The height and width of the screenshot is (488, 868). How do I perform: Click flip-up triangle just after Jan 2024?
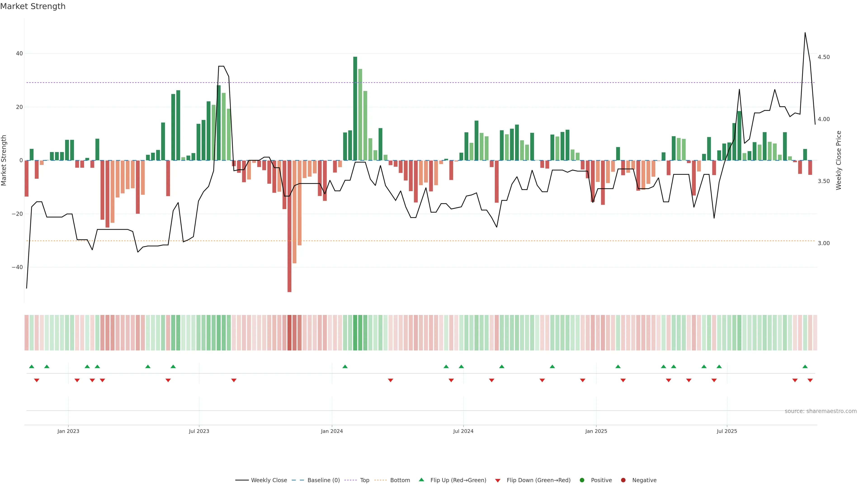(x=345, y=366)
